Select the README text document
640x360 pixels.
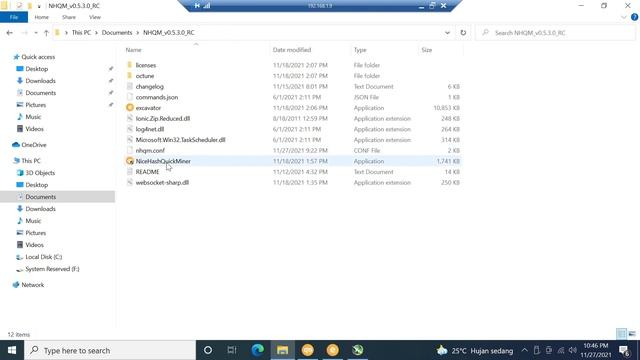pos(147,172)
